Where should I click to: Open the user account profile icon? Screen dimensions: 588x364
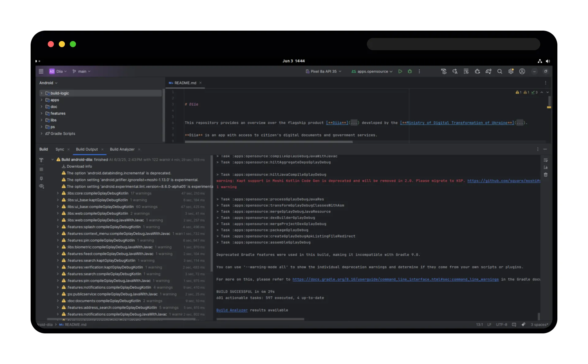[522, 71]
